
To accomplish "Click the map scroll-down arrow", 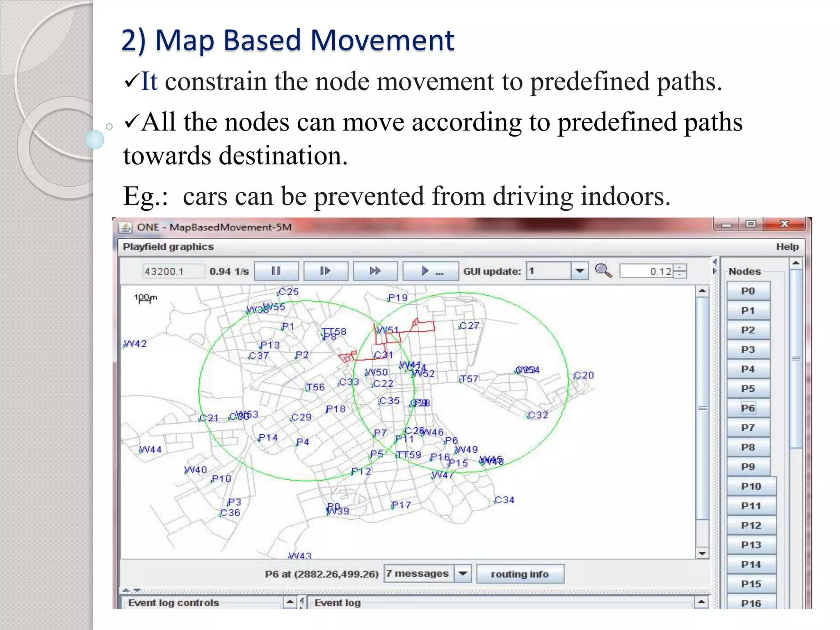I will coord(703,553).
